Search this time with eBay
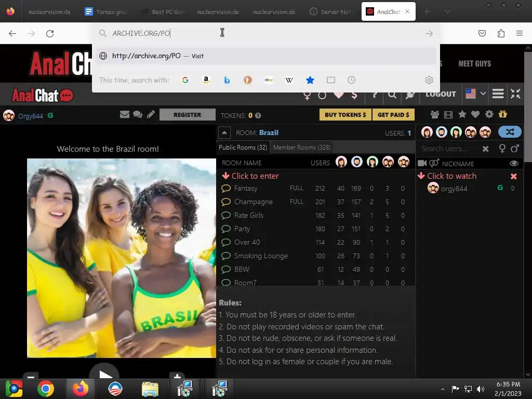This screenshot has height=399, width=532. click(269, 80)
